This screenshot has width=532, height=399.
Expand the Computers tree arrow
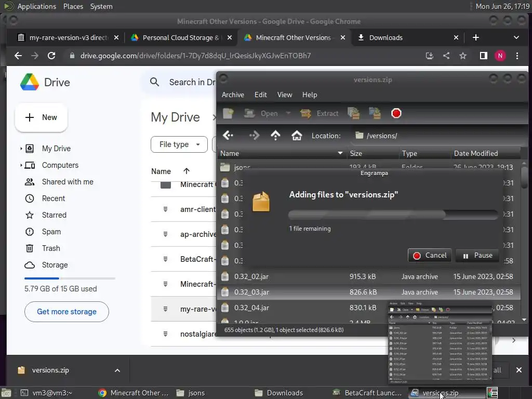21,165
